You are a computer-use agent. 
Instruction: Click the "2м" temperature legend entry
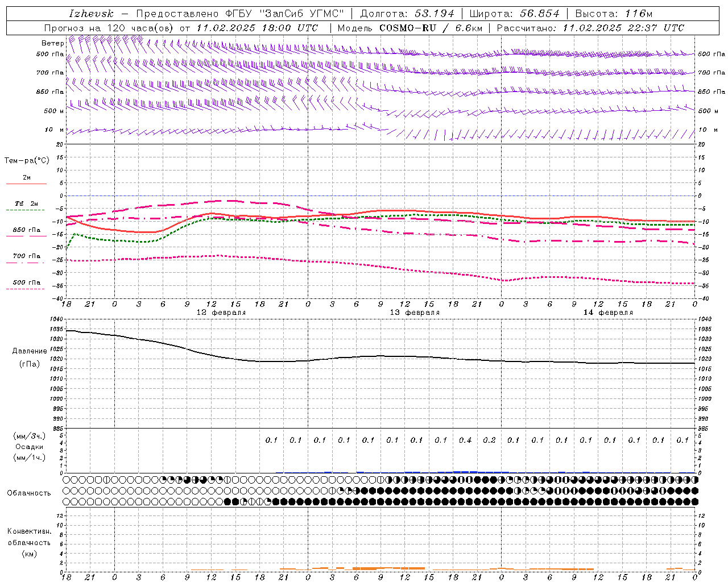[27, 178]
